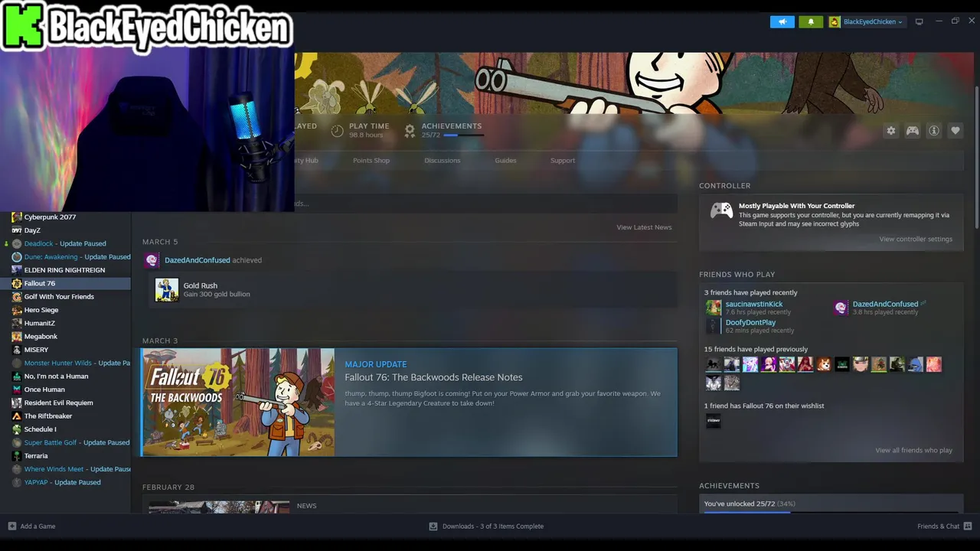Screen dimensions: 980x551
Task: Open the Discussions tab
Action: point(443,161)
